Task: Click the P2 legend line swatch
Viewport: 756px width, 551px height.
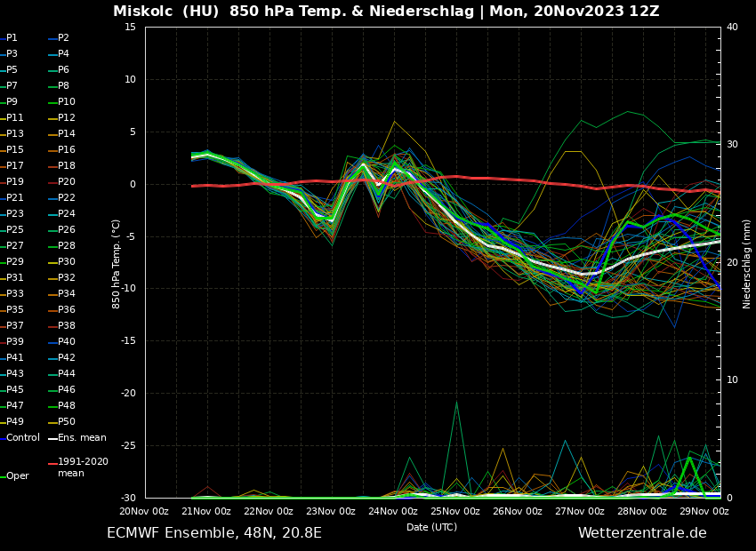Action: coord(52,38)
